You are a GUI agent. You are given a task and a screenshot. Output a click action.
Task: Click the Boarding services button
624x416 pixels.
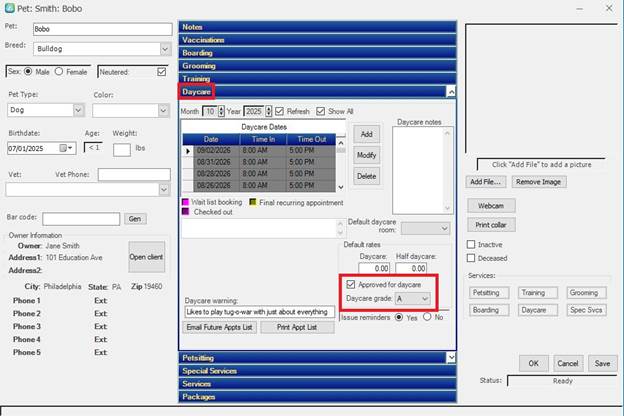coord(489,310)
